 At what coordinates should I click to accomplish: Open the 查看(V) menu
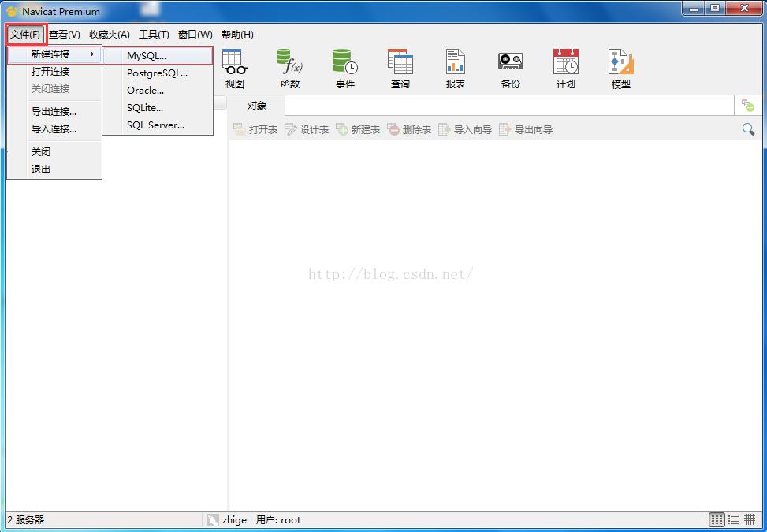[x=64, y=35]
